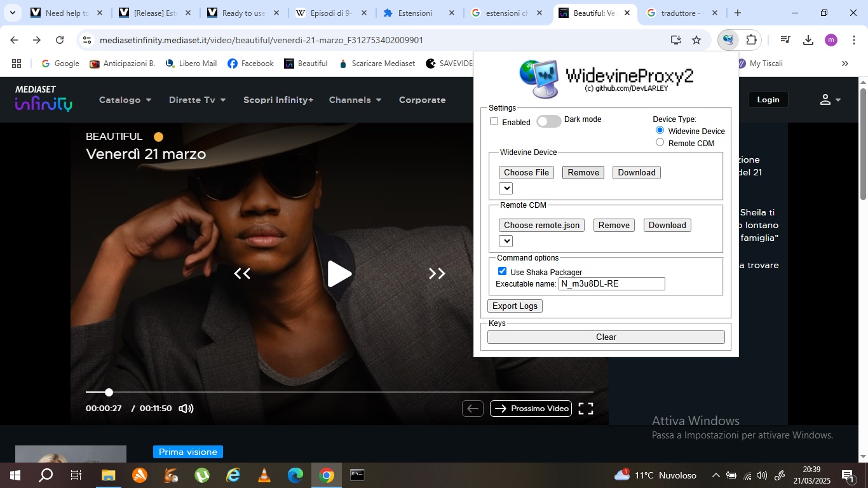Click the Export Logs button
The width and height of the screenshot is (868, 488).
pos(515,306)
